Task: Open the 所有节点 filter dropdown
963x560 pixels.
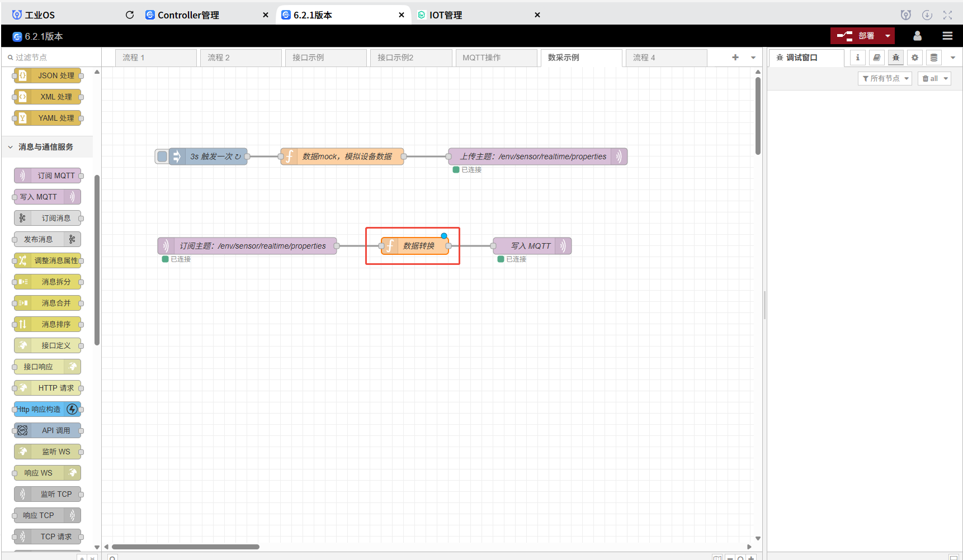Action: (x=885, y=79)
